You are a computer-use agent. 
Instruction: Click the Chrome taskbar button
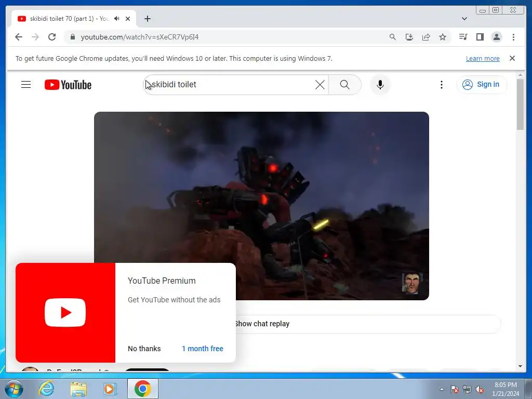click(142, 389)
